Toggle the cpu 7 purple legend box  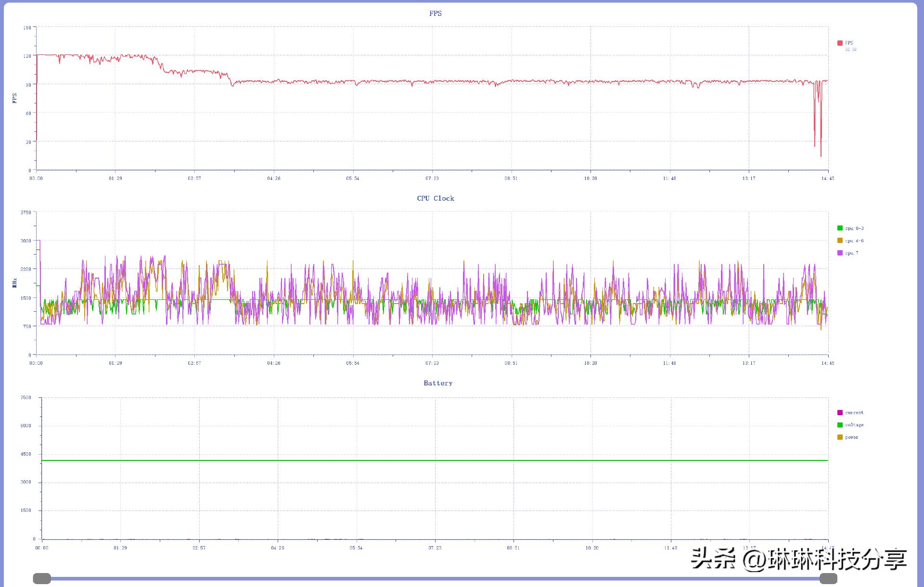pos(840,253)
